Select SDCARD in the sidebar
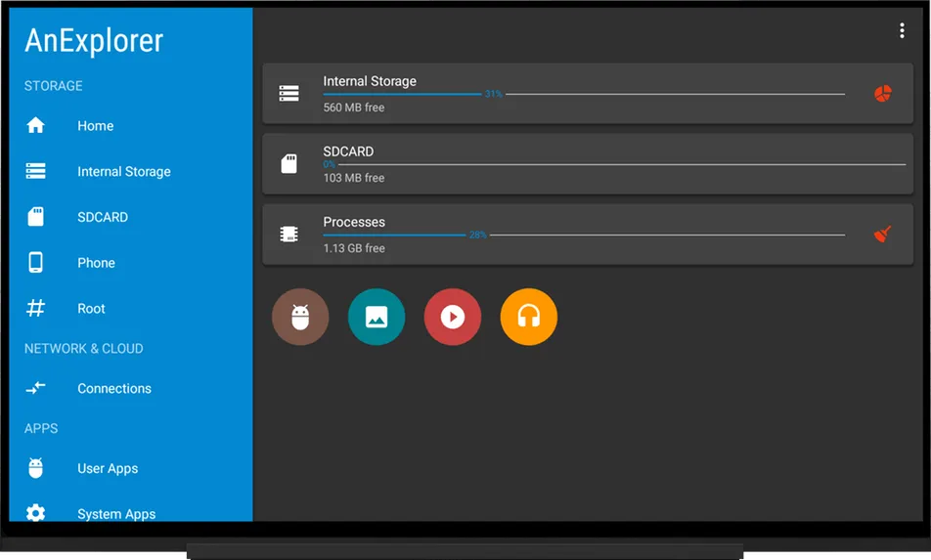 [x=103, y=217]
